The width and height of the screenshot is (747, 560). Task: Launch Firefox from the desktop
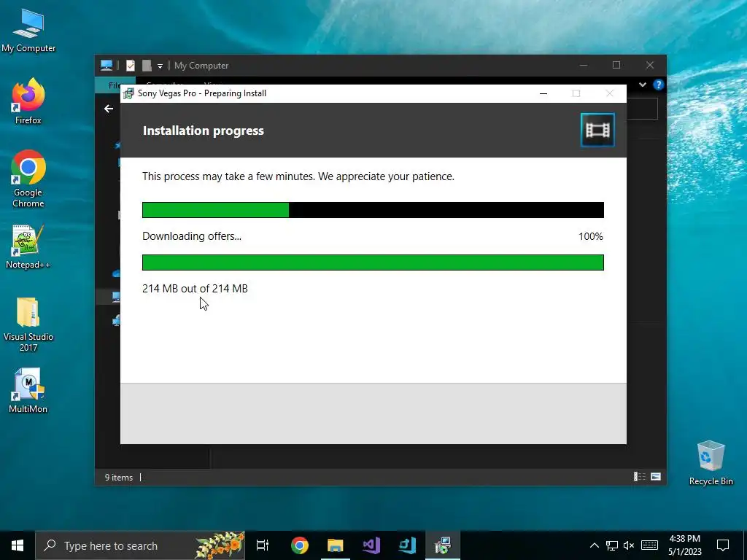(x=28, y=101)
